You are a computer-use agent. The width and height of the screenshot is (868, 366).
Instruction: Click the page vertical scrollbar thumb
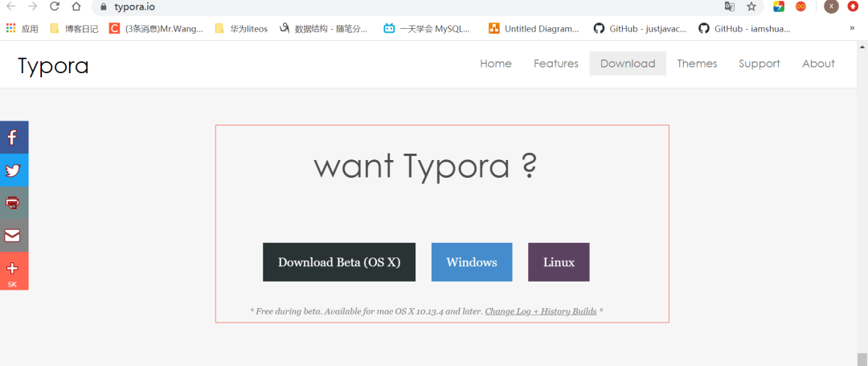pyautogui.click(x=862, y=359)
